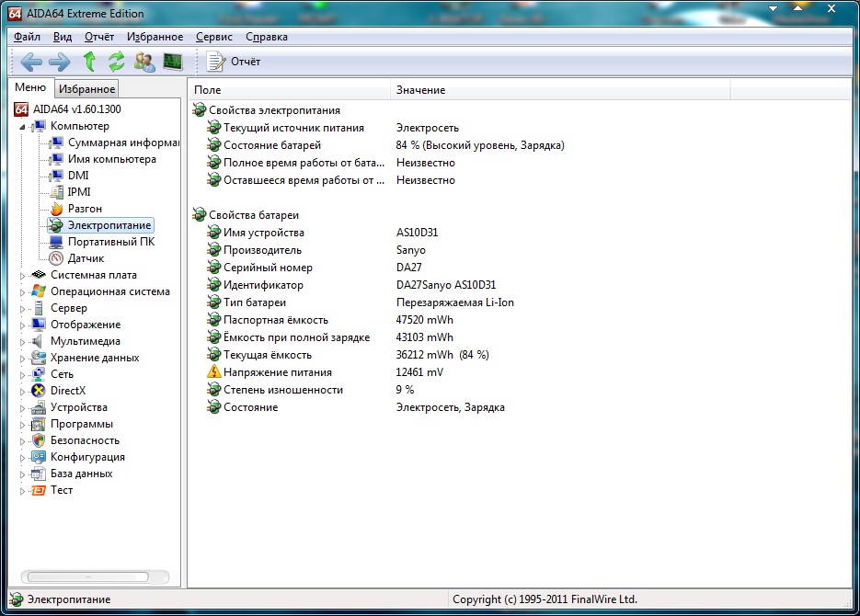Screen dimensions: 860x616
Task: Click the Напряжение питания warning icon
Action: (214, 372)
